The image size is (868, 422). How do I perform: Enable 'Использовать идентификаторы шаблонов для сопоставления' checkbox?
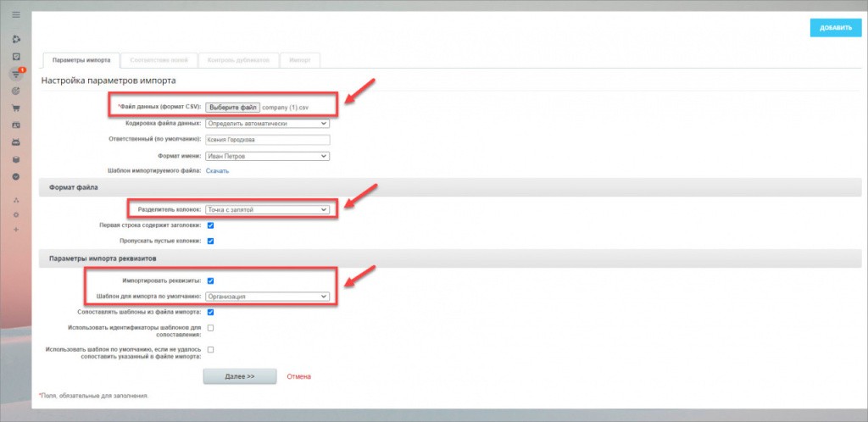(210, 328)
